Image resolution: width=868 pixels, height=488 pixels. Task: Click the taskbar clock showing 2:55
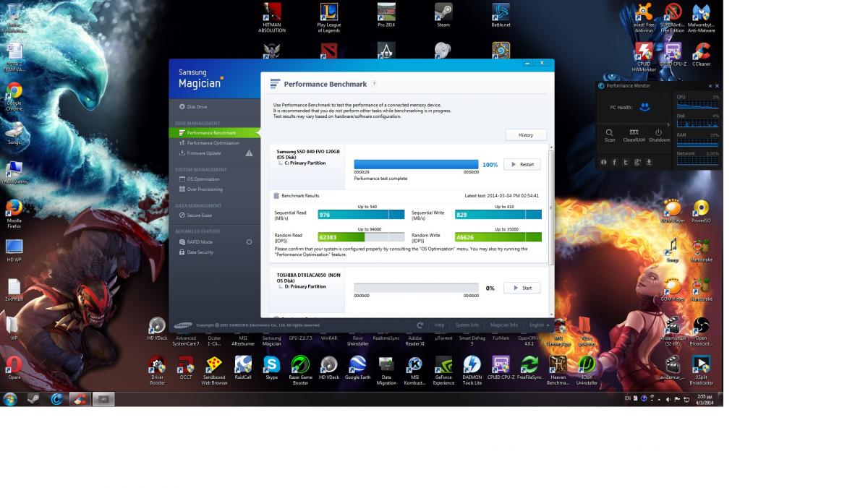(x=703, y=398)
